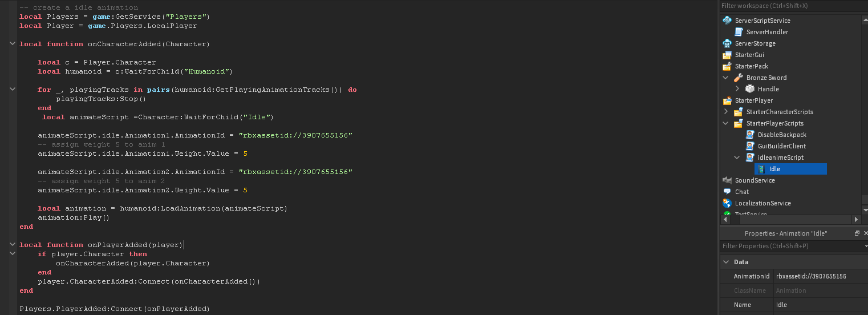Click the StarterGui folder icon
Viewport: 868px width, 315px height.
tap(727, 55)
